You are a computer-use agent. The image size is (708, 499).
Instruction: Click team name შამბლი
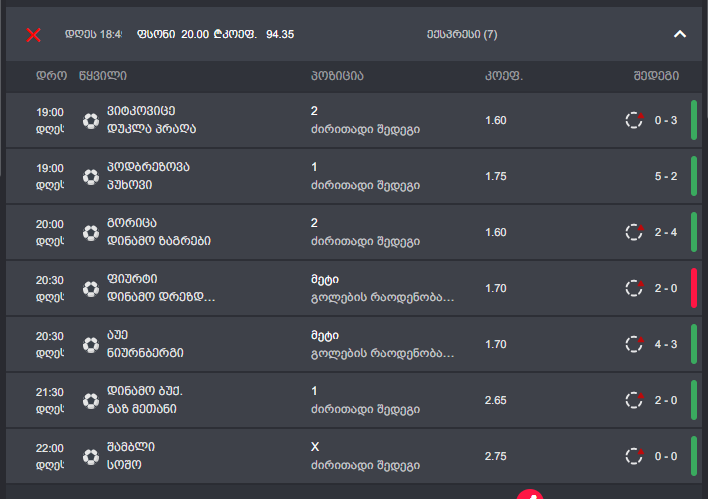click(130, 447)
